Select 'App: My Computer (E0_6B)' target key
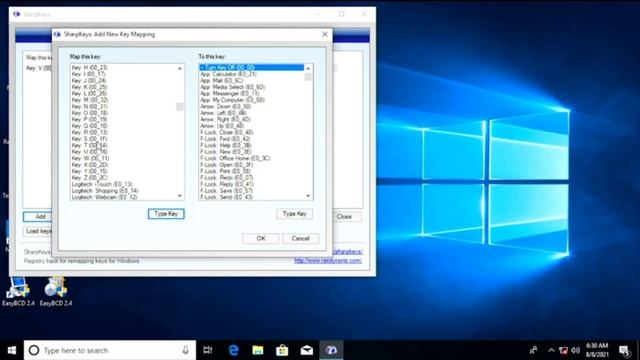The image size is (640, 360). click(x=232, y=100)
